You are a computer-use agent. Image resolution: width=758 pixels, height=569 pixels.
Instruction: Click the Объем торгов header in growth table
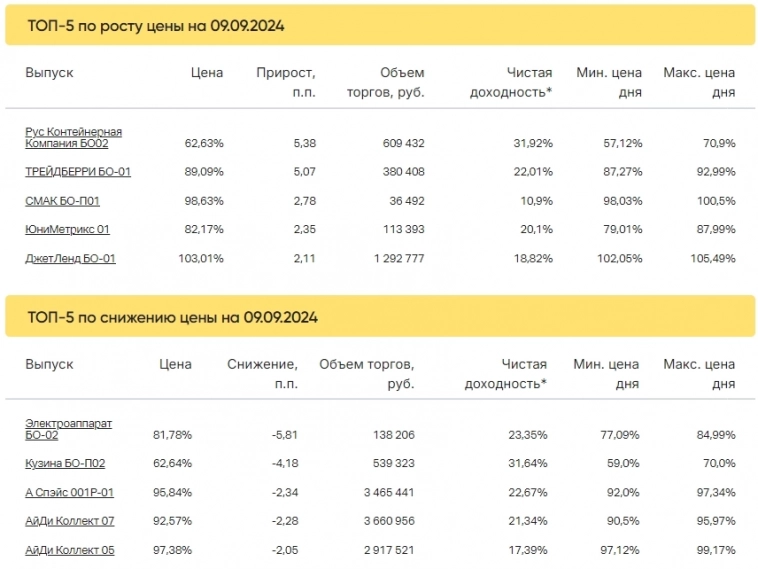click(387, 82)
